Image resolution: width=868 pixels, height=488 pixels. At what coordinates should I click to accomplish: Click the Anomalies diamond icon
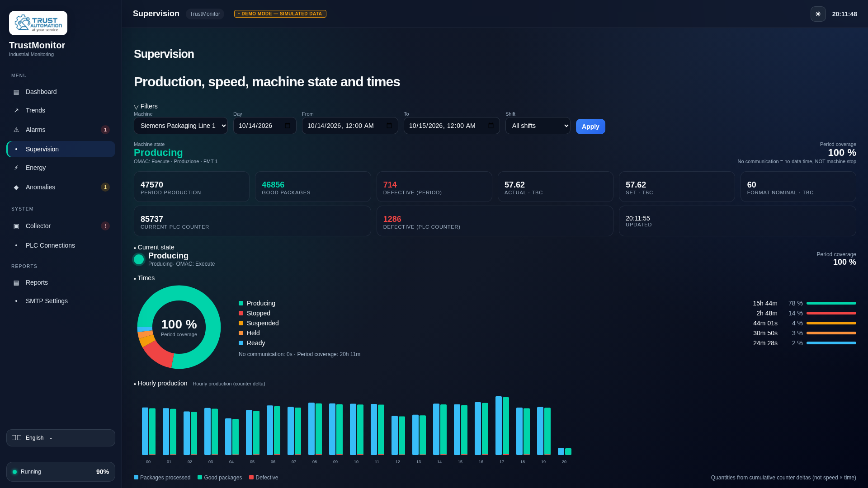(16, 188)
